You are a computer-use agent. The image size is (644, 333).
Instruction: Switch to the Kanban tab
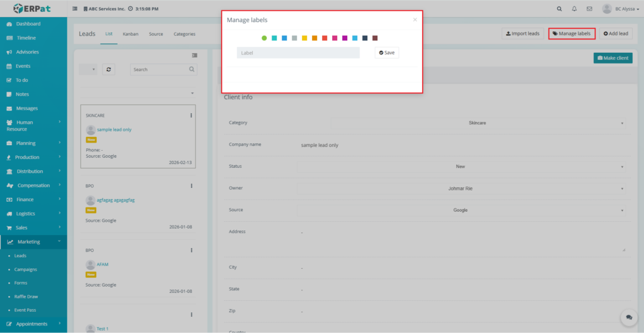pyautogui.click(x=130, y=34)
